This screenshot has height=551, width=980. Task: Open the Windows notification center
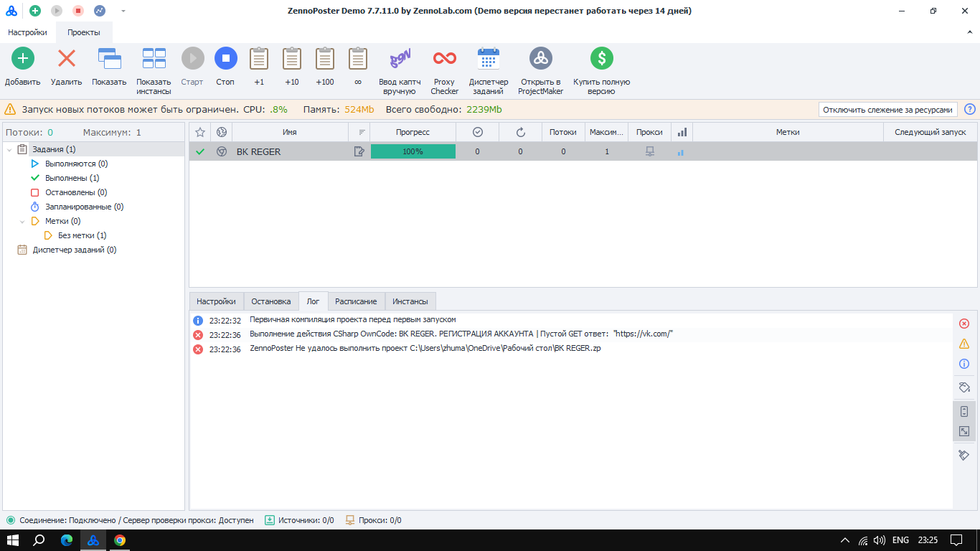coord(956,540)
